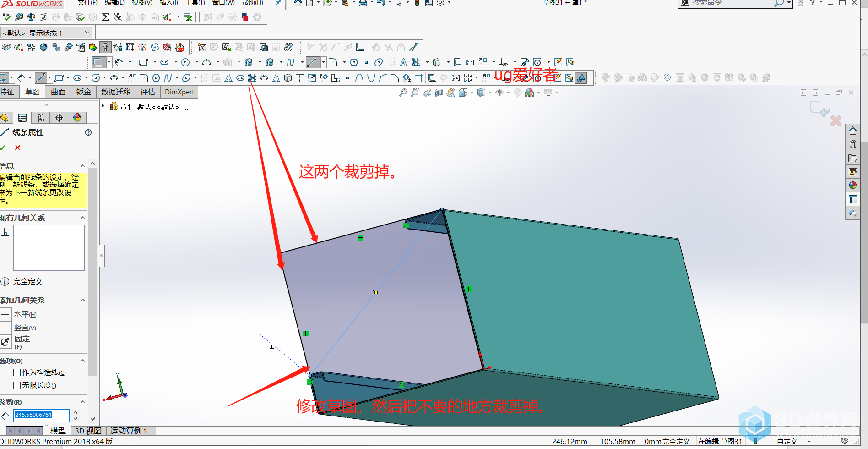
Task: Collapse the 现有几何关系 section
Action: (83, 218)
